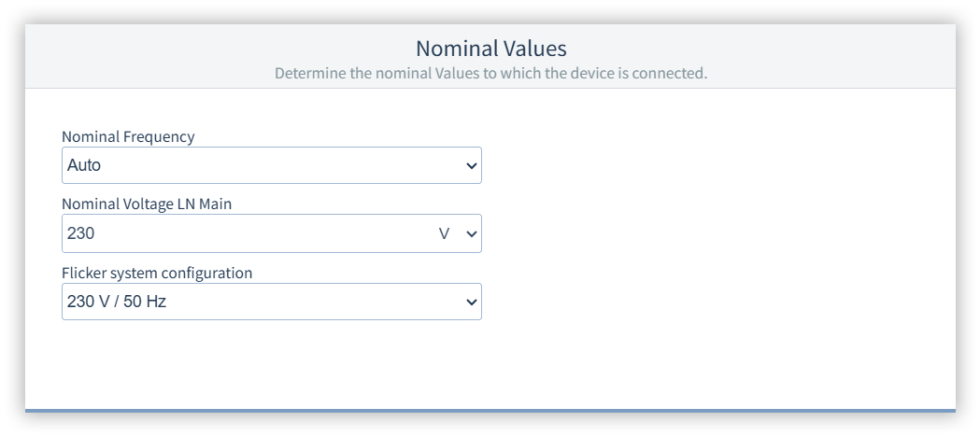980x436 pixels.
Task: Click the Nominal Frequency chevron arrow
Action: pyautogui.click(x=471, y=166)
